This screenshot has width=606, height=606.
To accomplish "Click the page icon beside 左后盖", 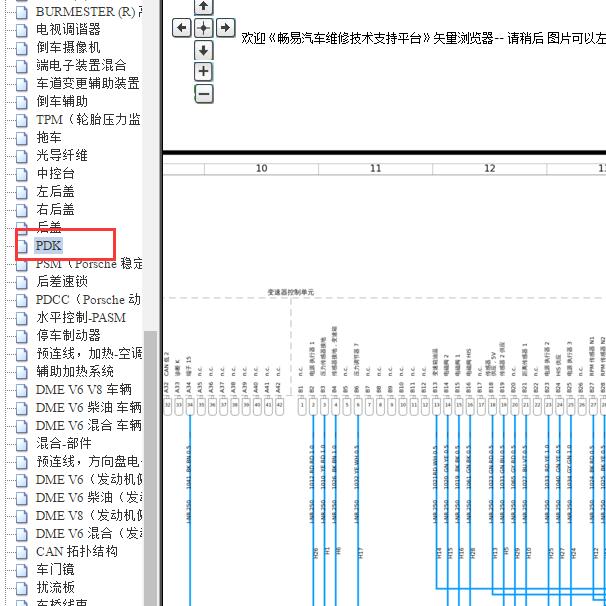I will (22, 192).
